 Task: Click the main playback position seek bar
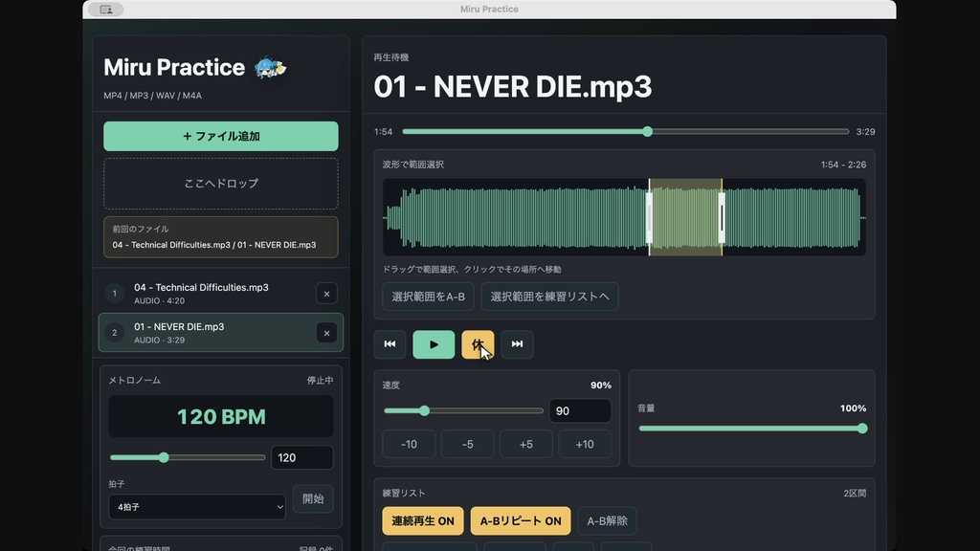pyautogui.click(x=626, y=132)
